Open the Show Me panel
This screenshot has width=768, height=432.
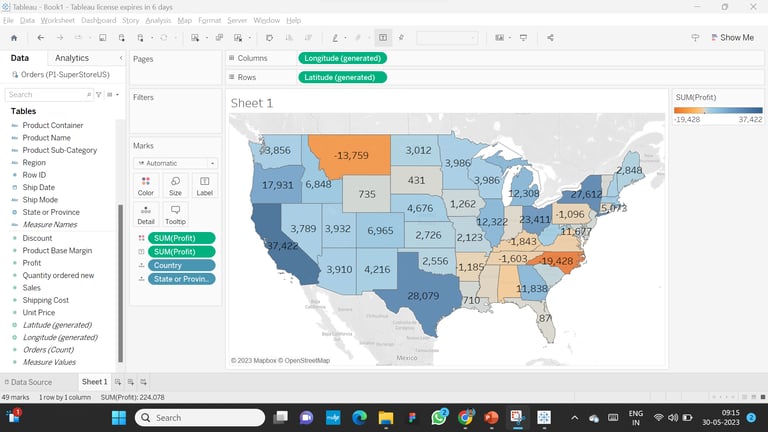(x=732, y=38)
